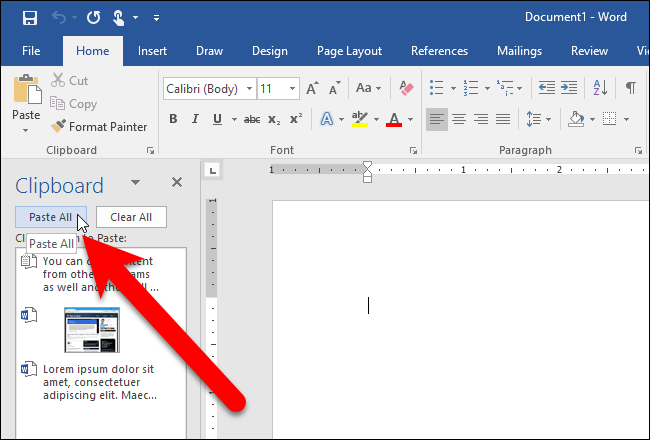
Task: Open the Mailings tab
Action: coord(519,51)
